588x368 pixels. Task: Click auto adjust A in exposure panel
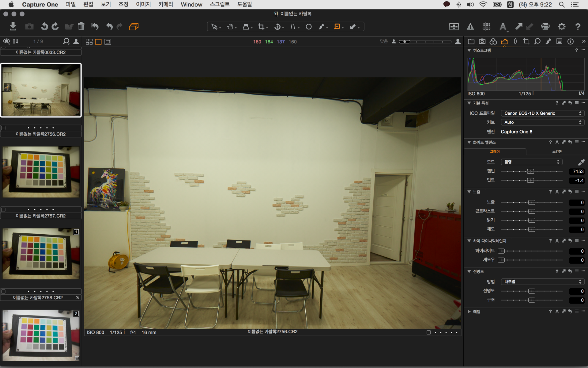[x=557, y=192]
